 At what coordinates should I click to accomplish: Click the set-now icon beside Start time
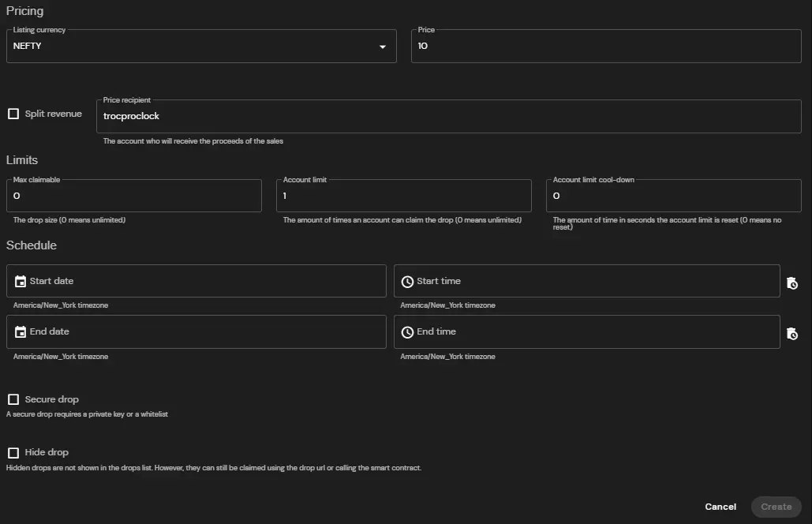(x=791, y=283)
